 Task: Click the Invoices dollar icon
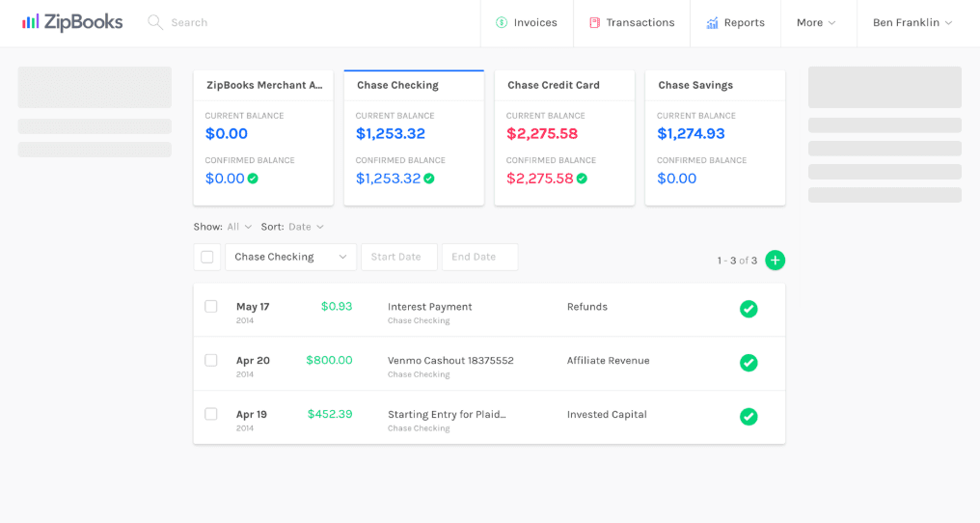click(x=502, y=22)
